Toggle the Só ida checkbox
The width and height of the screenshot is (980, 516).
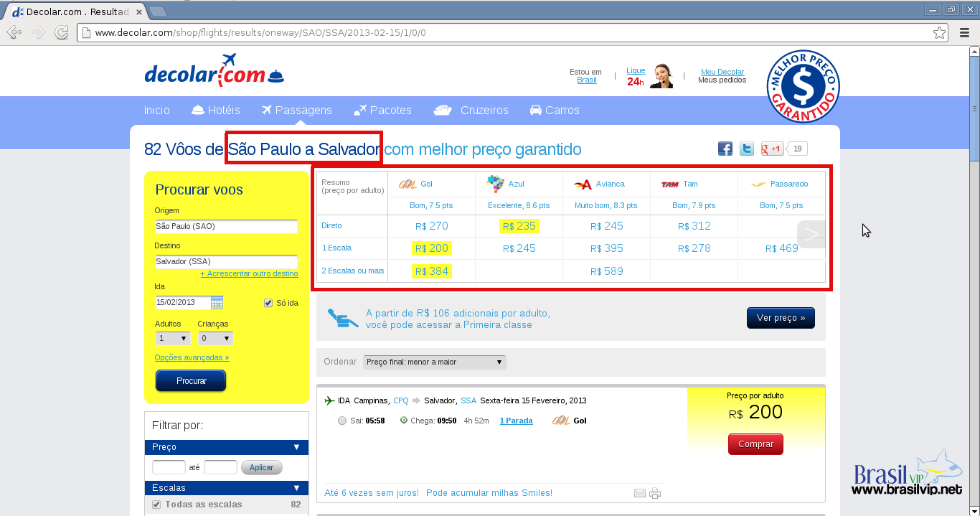point(268,303)
